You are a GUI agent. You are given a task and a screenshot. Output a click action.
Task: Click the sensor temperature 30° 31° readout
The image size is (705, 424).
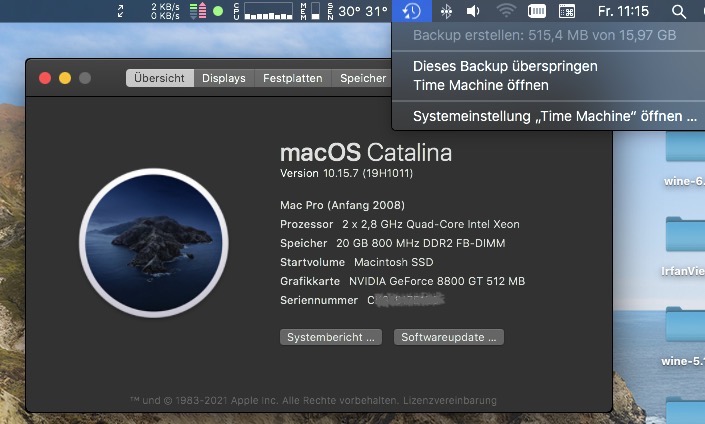pos(362,11)
